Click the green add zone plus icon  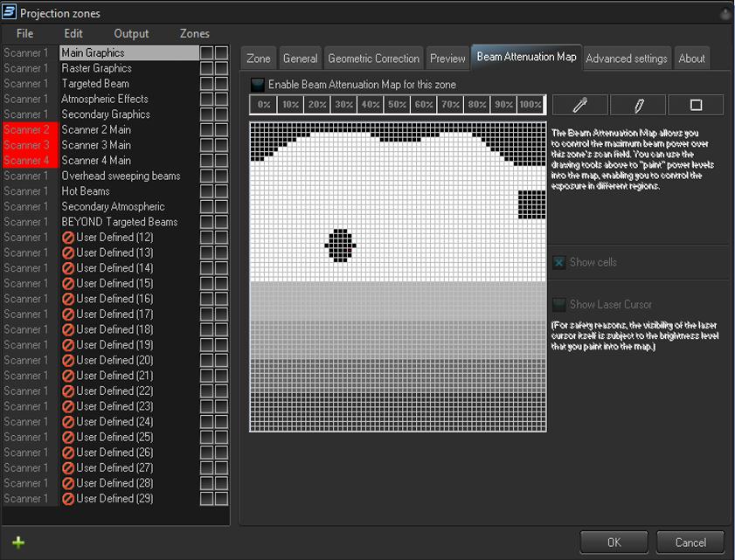pos(17,543)
